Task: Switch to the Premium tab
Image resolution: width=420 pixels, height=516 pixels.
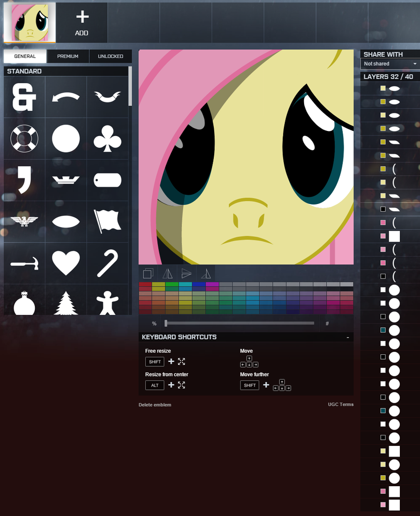Action: pyautogui.click(x=68, y=56)
